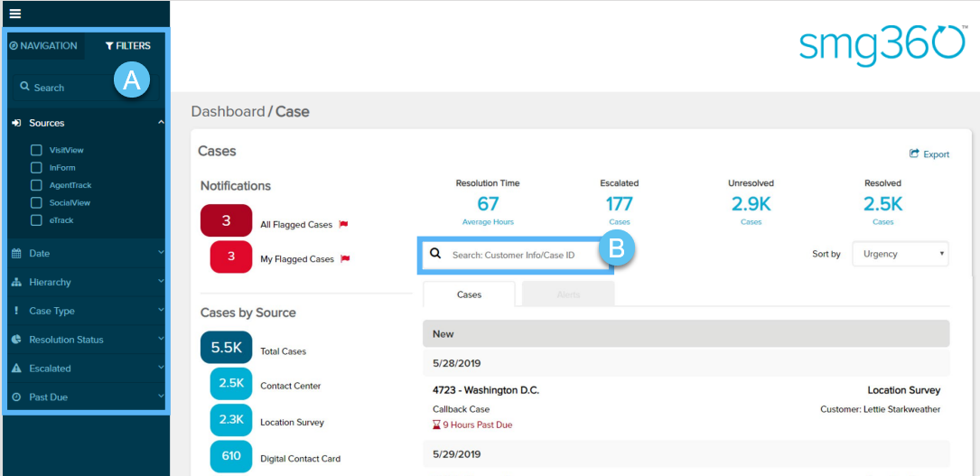Click the smg360 logo
Screen dimensions: 980x476
point(882,45)
